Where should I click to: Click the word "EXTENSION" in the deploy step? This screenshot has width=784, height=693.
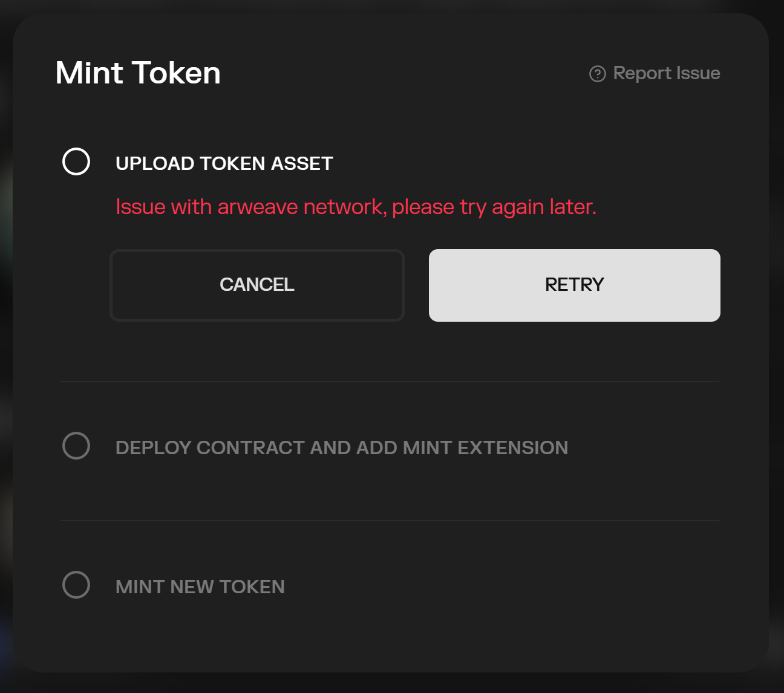click(512, 447)
